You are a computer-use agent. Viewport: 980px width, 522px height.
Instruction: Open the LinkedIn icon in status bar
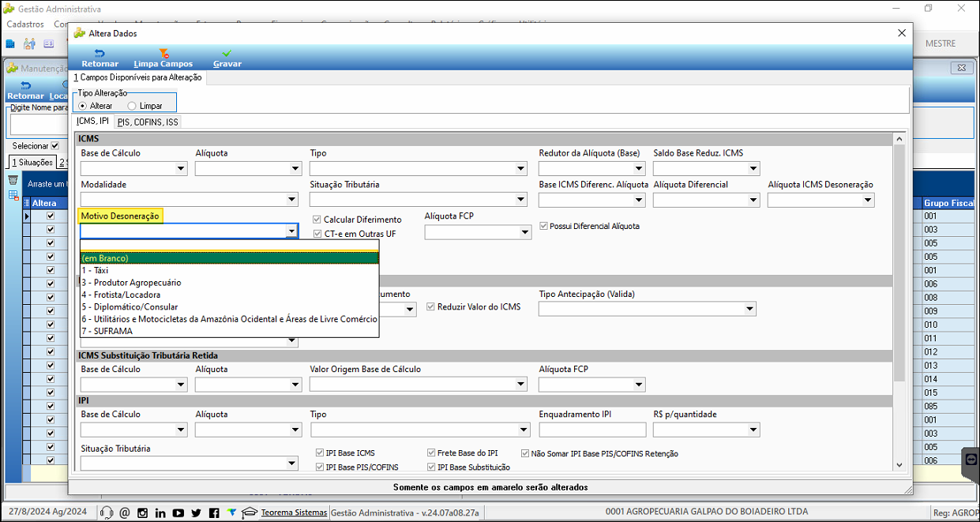click(161, 513)
